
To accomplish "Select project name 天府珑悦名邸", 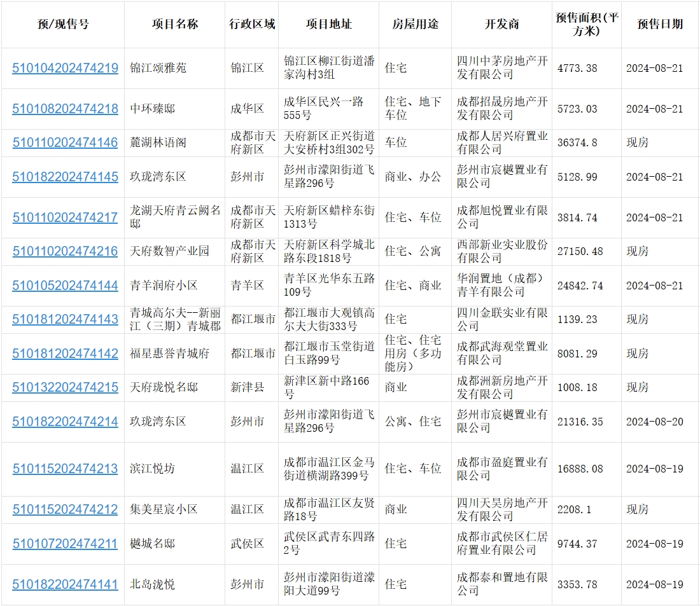I will [164, 388].
